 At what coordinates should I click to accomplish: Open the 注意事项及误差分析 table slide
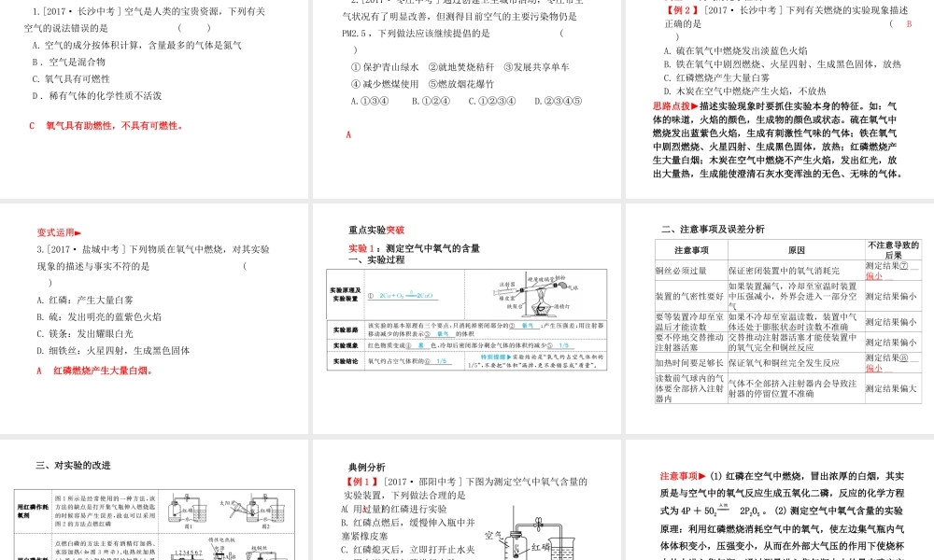click(x=780, y=318)
